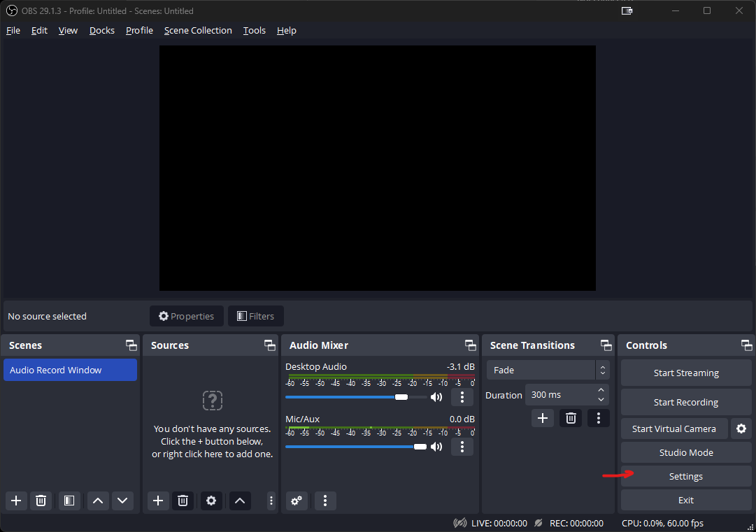The height and width of the screenshot is (532, 756).
Task: Click the CPU and fps status text
Action: 662,524
